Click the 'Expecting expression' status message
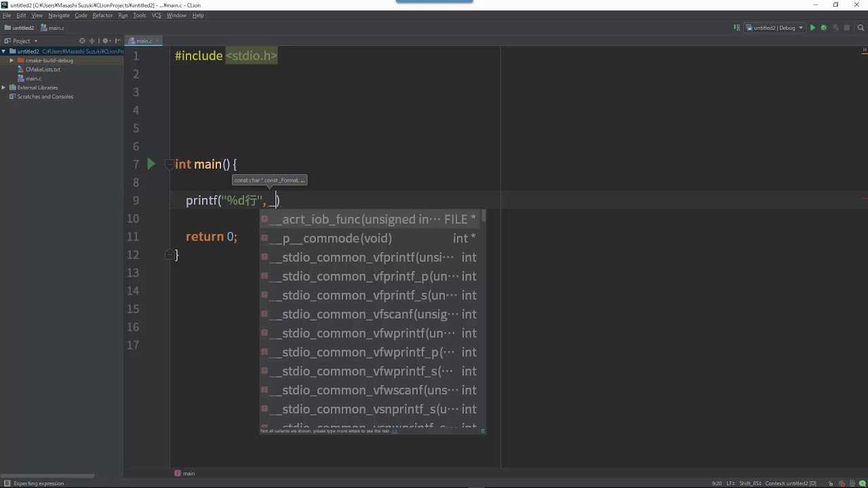The width and height of the screenshot is (868, 488). pos(39,483)
